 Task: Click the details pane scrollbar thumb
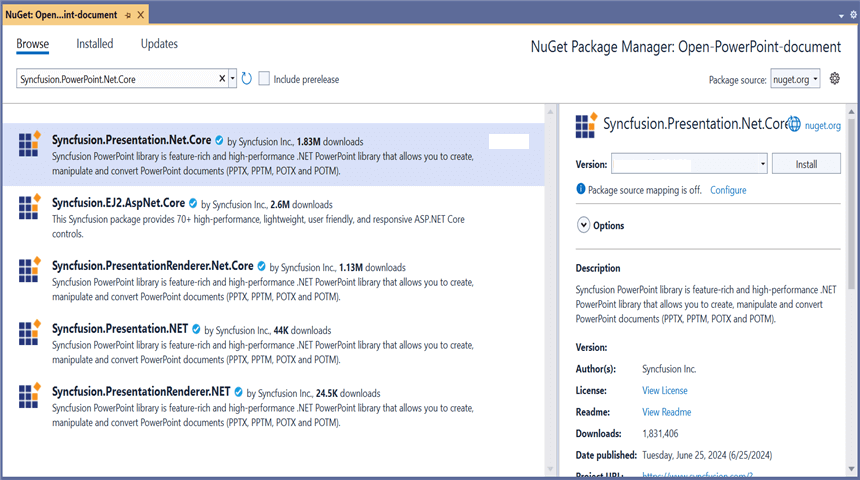[851, 203]
